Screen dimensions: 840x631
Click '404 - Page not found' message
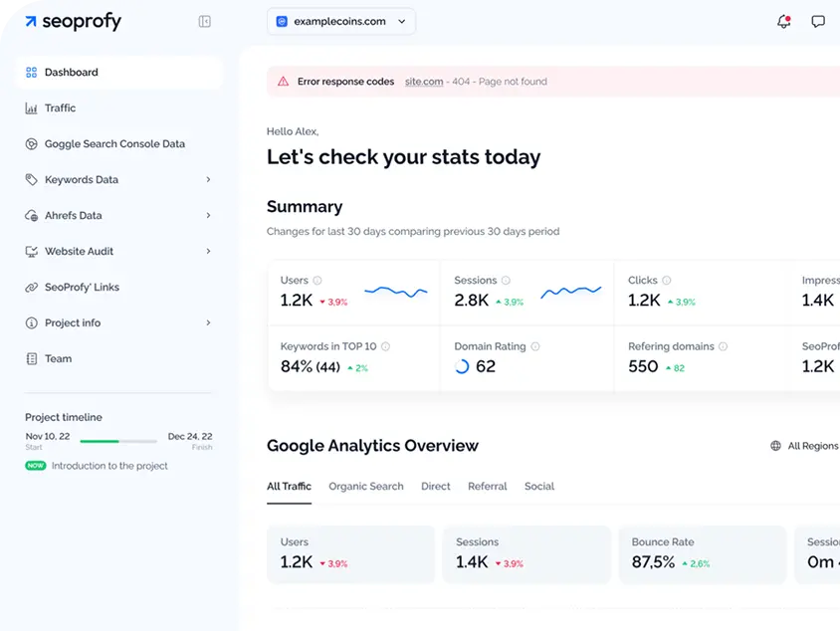(x=500, y=82)
